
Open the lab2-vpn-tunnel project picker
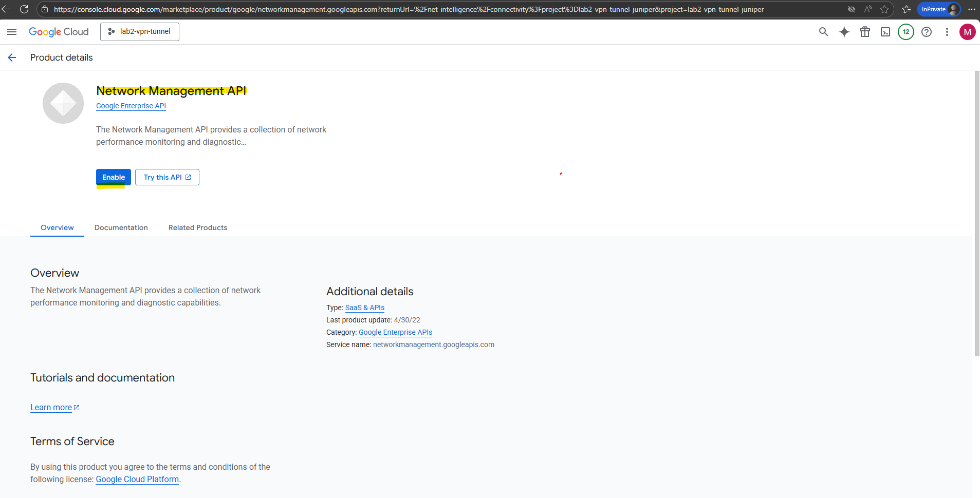click(x=140, y=32)
